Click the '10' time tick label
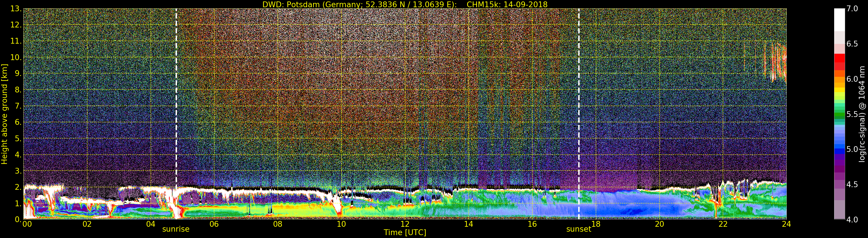 [341, 224]
